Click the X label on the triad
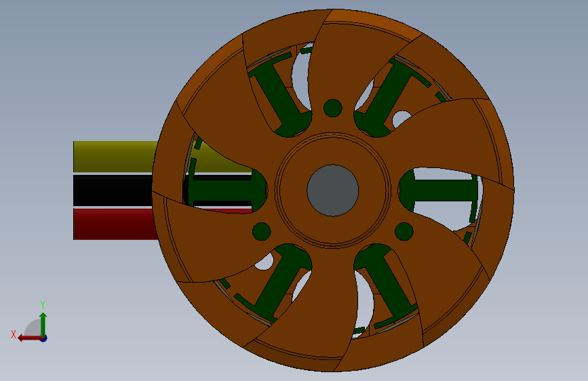This screenshot has height=381, width=588. click(14, 334)
